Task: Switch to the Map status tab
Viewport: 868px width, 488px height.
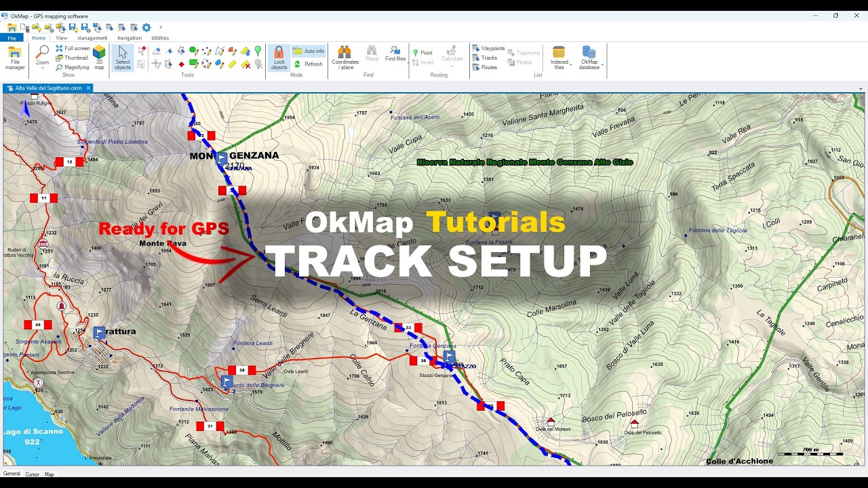Action: coord(50,474)
